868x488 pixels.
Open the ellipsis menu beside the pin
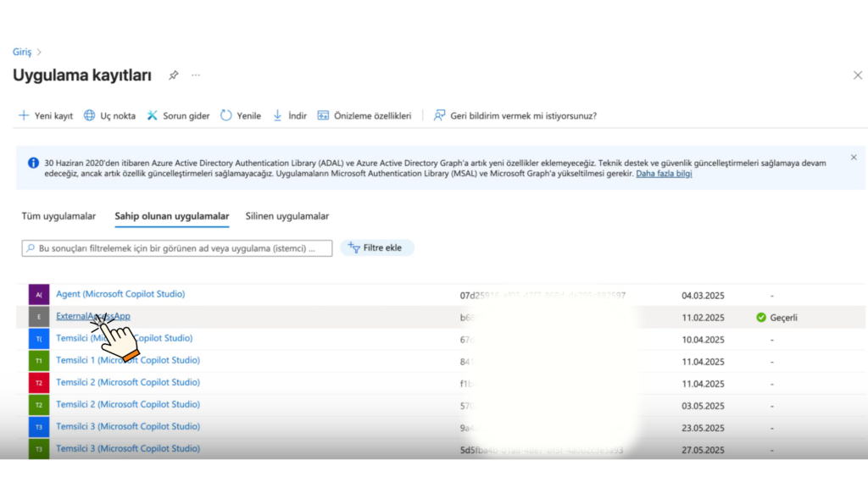195,75
